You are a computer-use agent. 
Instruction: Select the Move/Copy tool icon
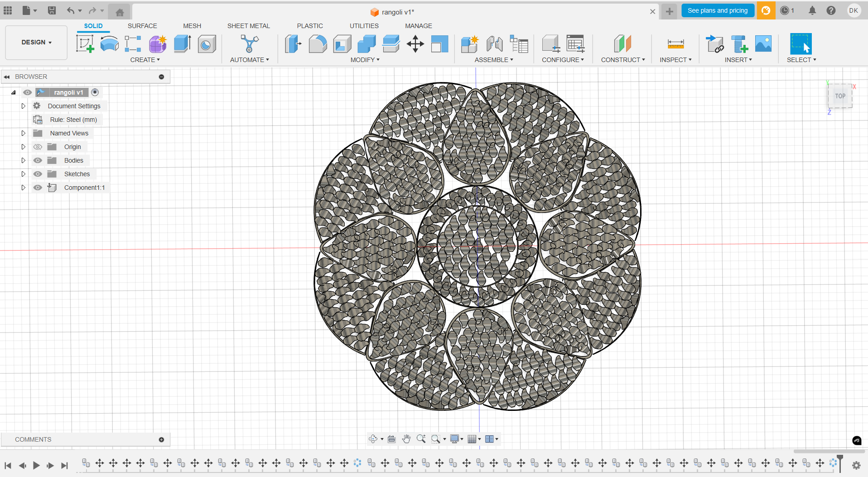415,44
